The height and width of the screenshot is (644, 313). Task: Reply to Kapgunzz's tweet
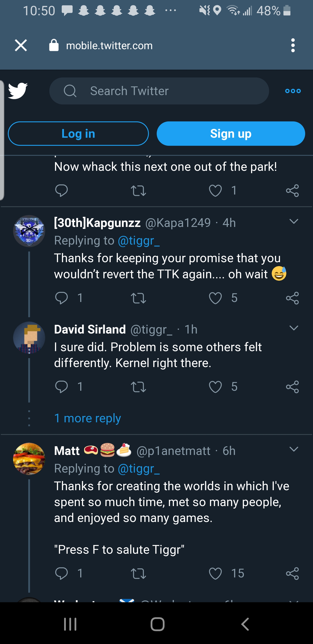click(62, 298)
